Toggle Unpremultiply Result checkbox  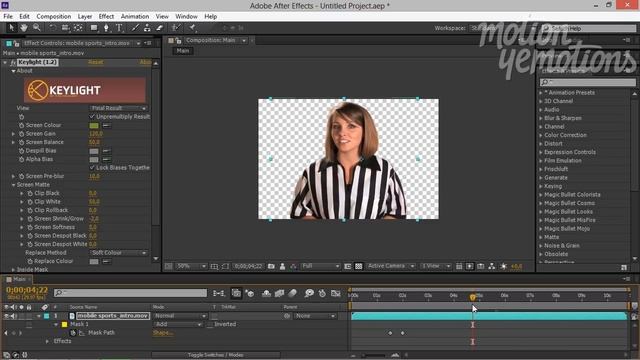point(92,117)
